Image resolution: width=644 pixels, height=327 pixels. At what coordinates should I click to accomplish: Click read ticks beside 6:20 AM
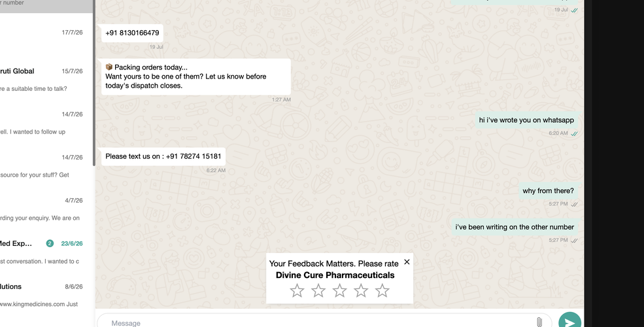(x=575, y=133)
